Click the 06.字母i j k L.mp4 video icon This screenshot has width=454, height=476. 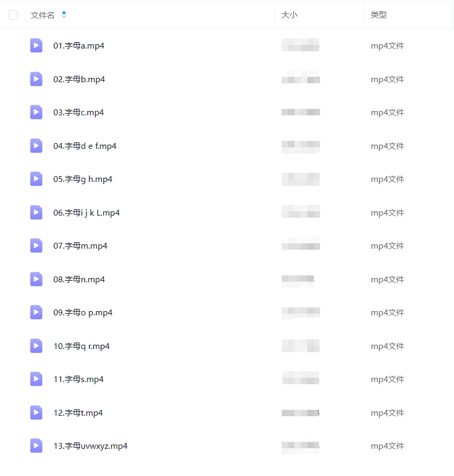(x=36, y=212)
